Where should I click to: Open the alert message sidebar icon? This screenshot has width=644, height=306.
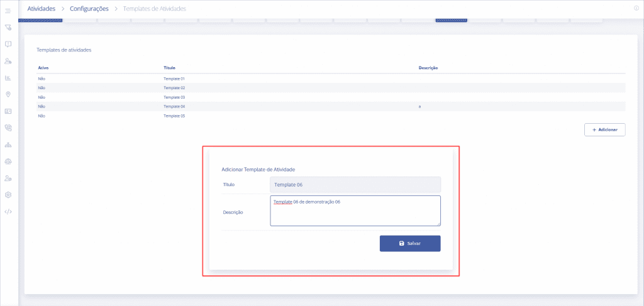coord(8,44)
